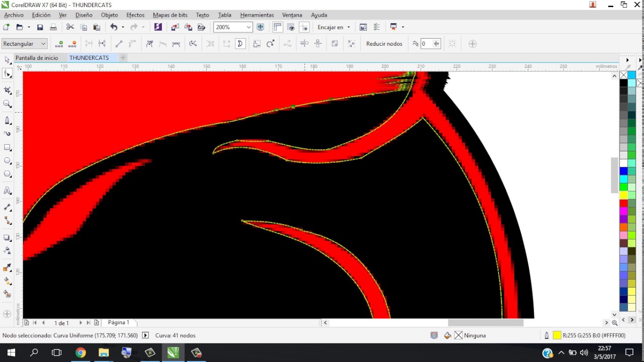The height and width of the screenshot is (362, 644).
Task: Select the Crop tool
Action: (7, 90)
